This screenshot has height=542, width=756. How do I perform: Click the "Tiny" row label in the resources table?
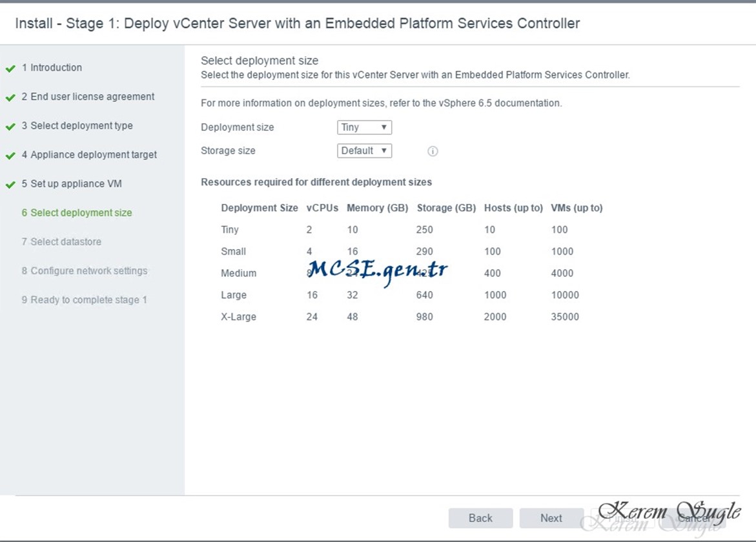pos(230,230)
